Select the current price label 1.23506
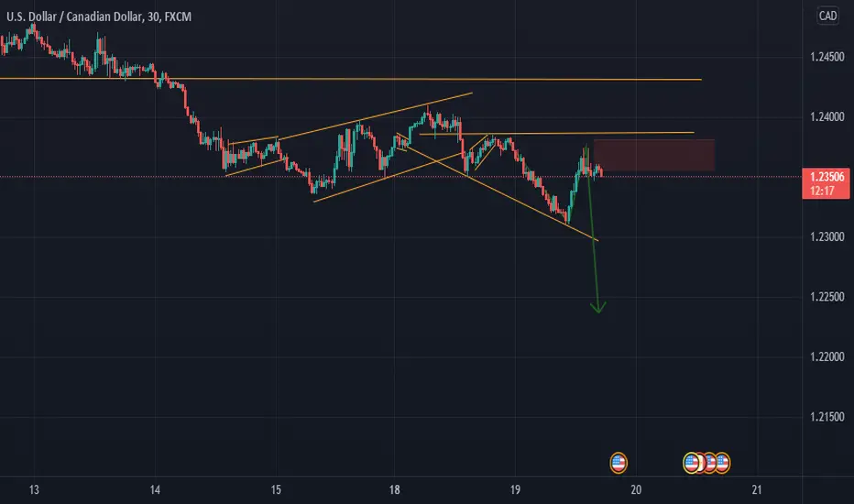Viewport: 854px width, 504px height. pos(827,177)
